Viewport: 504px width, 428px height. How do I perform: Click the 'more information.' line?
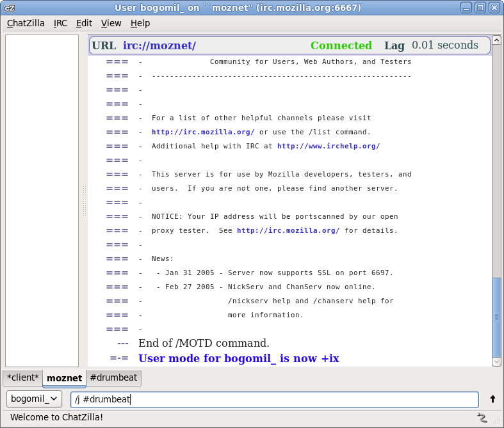(x=266, y=315)
